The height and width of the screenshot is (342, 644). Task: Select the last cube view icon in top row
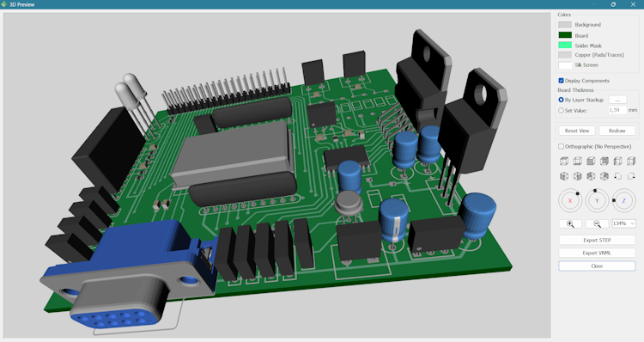pos(631,162)
